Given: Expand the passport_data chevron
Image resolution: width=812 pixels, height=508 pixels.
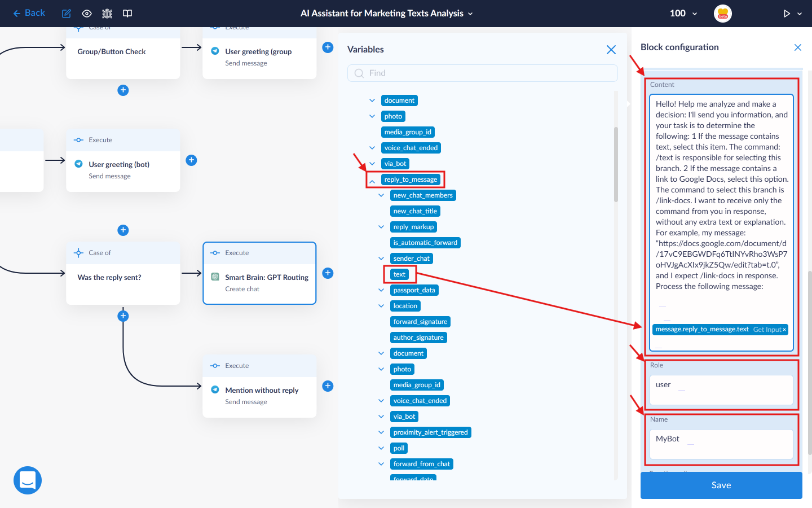Looking at the screenshot, I should click(x=381, y=290).
